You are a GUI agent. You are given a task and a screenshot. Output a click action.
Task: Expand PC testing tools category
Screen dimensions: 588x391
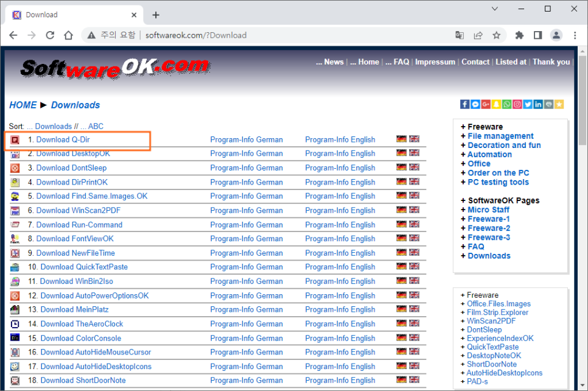click(x=498, y=182)
